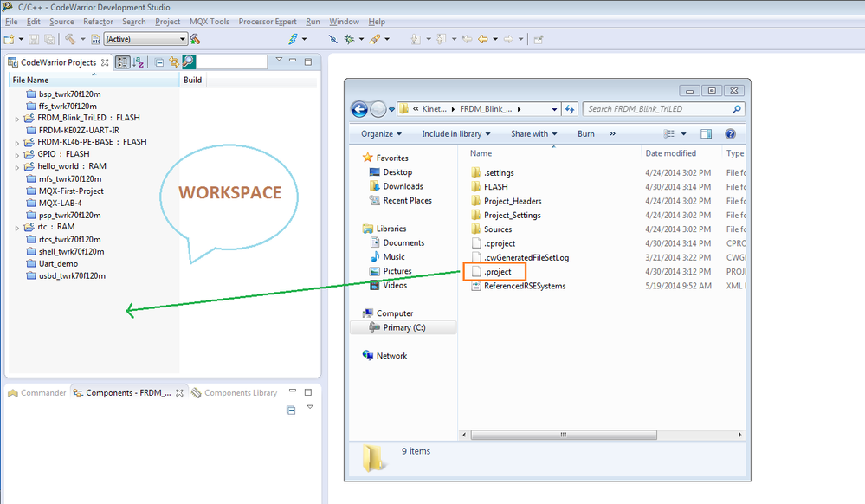
Task: Click the Back button in Explorer window
Action: 359,109
